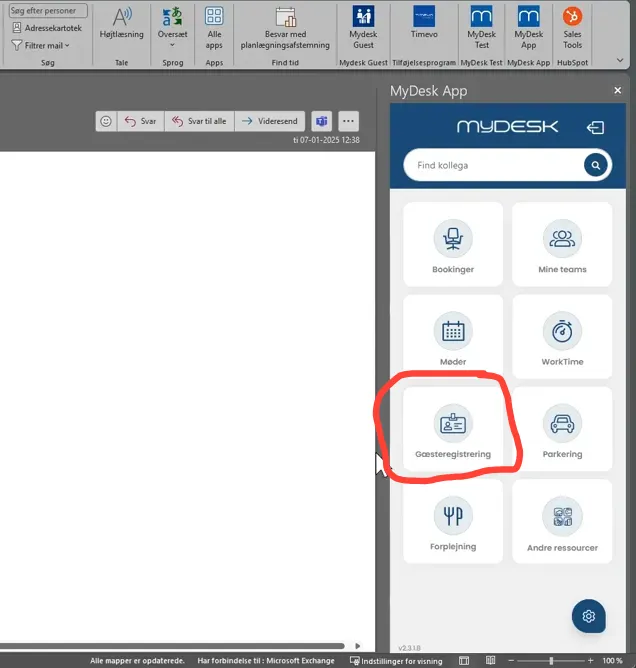The height and width of the screenshot is (668, 636).
Task: Open the Møder calendar tile
Action: 453,337
